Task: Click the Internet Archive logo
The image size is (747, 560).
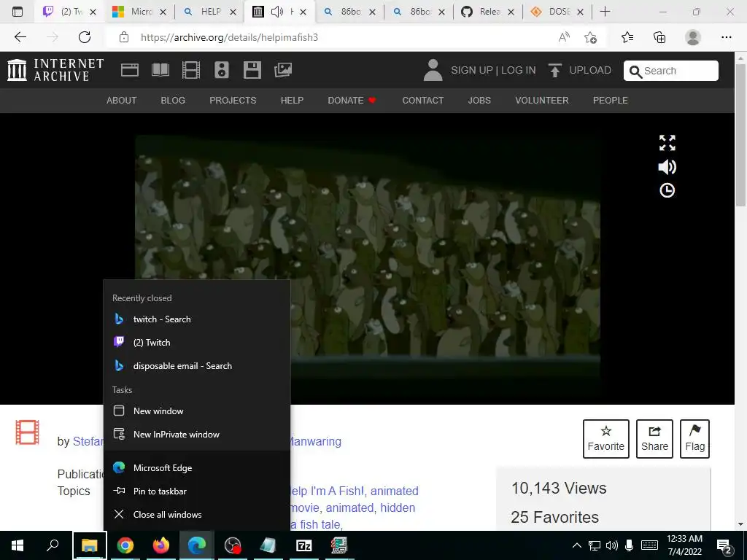Action: [x=55, y=70]
